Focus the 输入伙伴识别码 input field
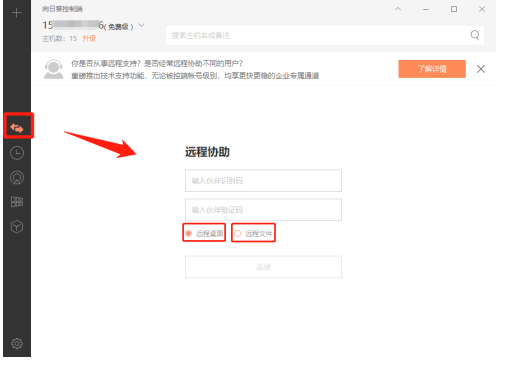Image resolution: width=514 pixels, height=365 pixels. (x=263, y=181)
